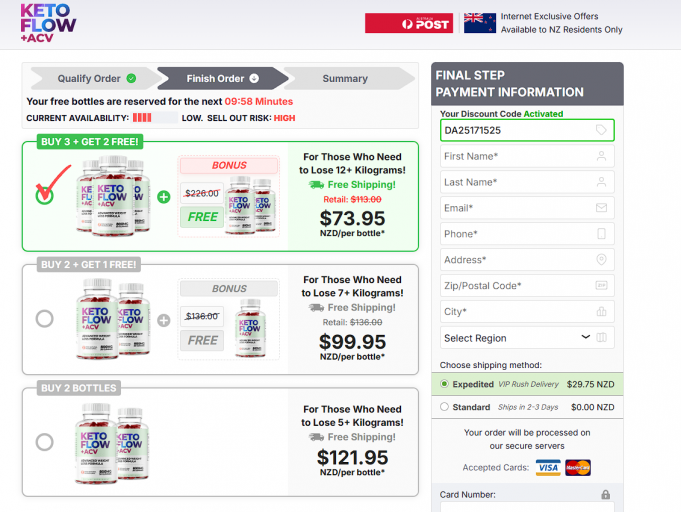The height and width of the screenshot is (512, 681).
Task: Click the Finish Order step
Action: (216, 78)
